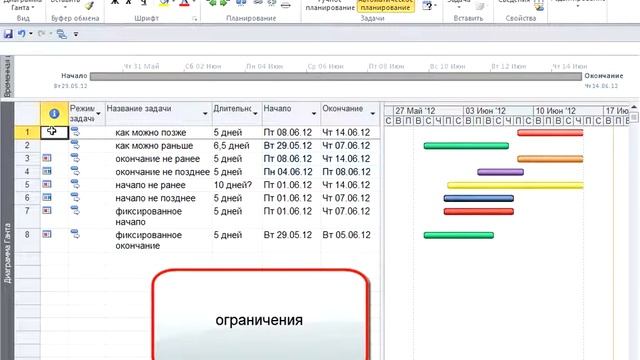This screenshot has width=640, height=360.
Task: Select the empty indicator cell in row 1
Action: 54,132
